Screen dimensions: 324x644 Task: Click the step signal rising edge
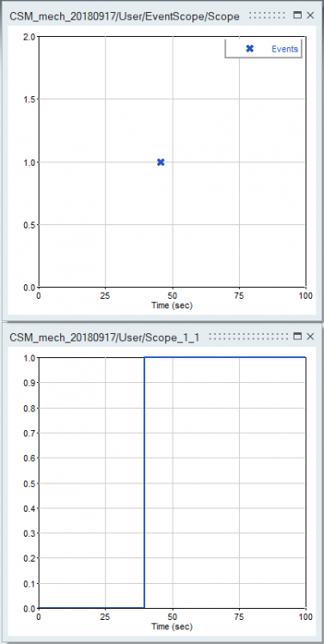144,483
